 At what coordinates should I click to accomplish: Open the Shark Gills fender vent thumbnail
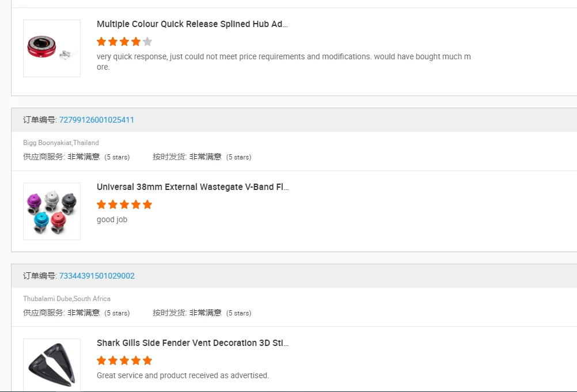pos(52,366)
